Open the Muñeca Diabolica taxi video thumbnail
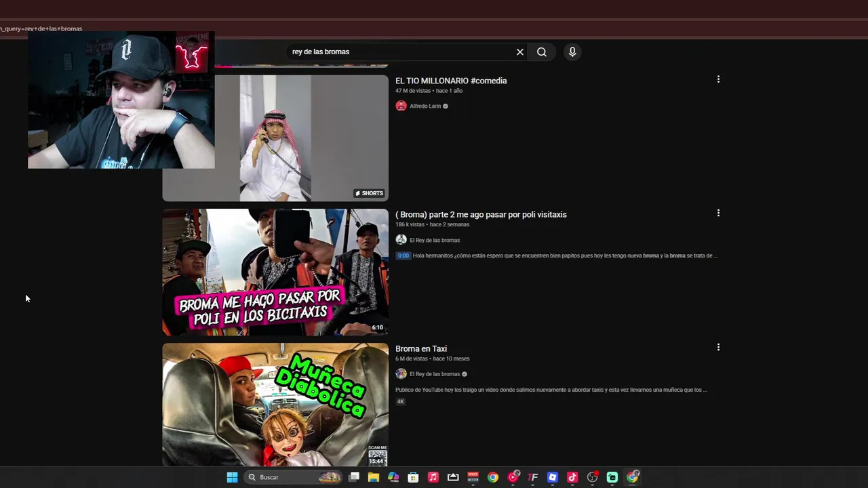 (x=275, y=405)
